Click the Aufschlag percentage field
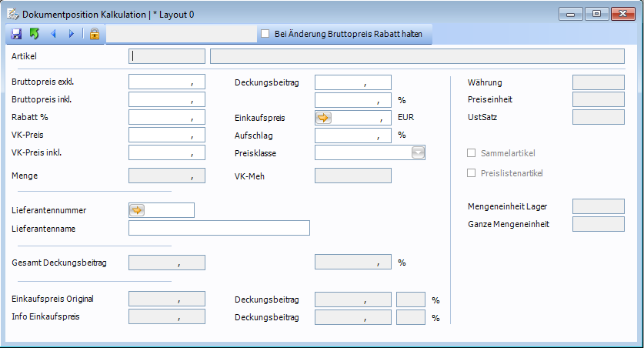The width and height of the screenshot is (644, 348). (x=353, y=136)
